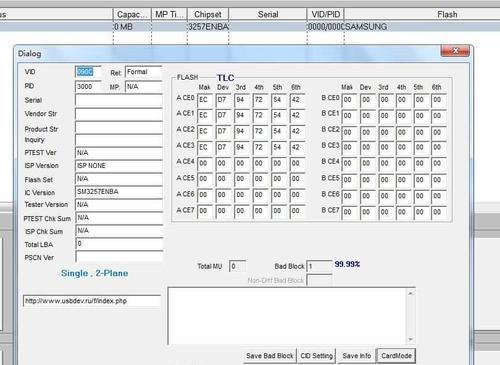Click the Flash column header
The width and height of the screenshot is (500, 365).
(422, 15)
